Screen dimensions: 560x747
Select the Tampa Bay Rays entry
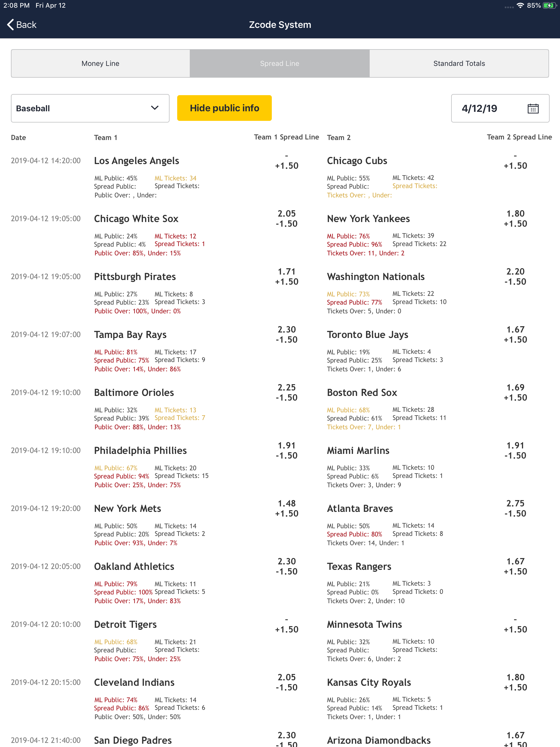pos(130,335)
